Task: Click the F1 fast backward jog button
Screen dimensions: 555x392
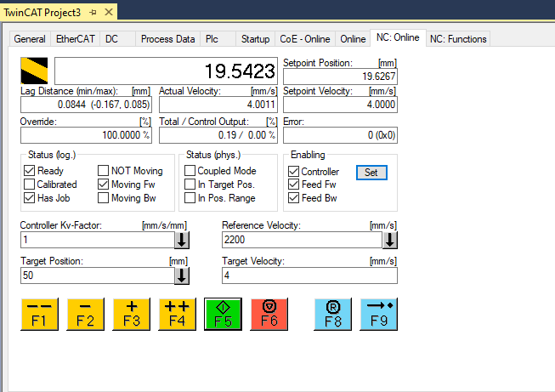Action: click(40, 314)
